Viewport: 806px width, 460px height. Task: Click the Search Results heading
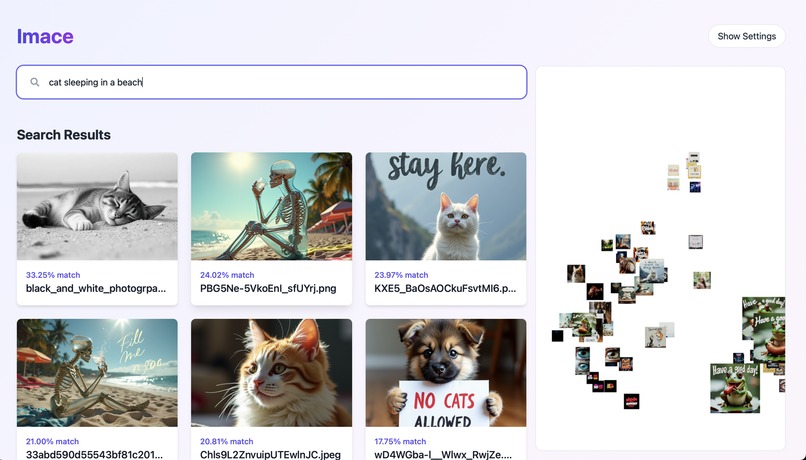[x=64, y=135]
